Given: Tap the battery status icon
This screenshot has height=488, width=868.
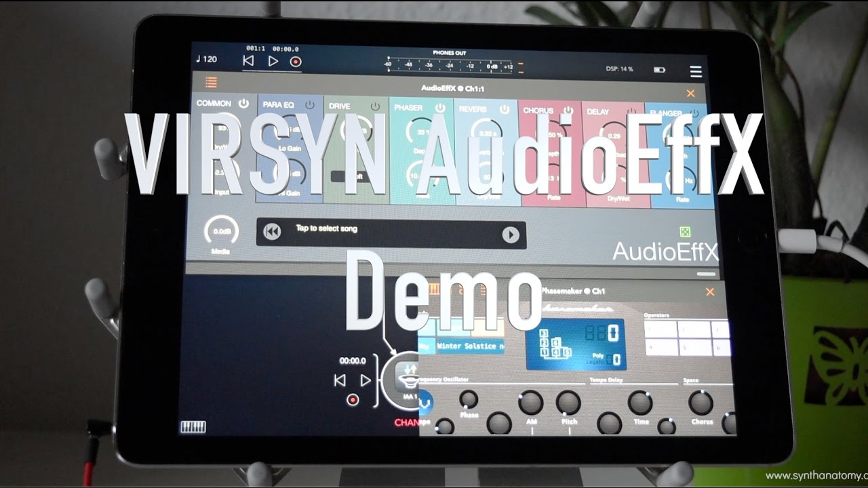Looking at the screenshot, I should (x=660, y=70).
